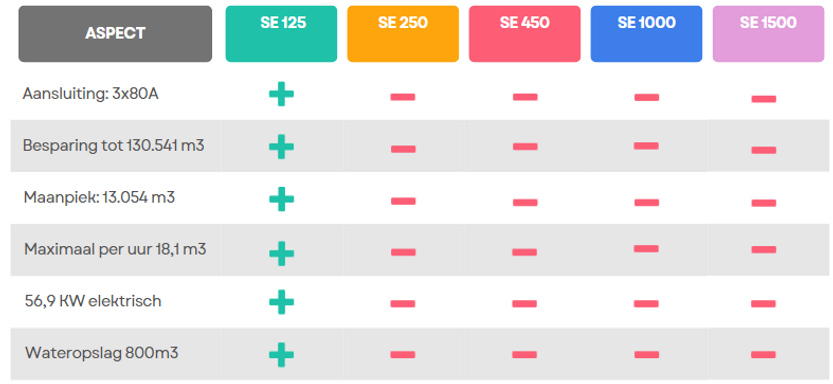The width and height of the screenshot is (833, 384).
Task: Click the SE 1500 minus in the Besparing row
Action: coord(763,150)
